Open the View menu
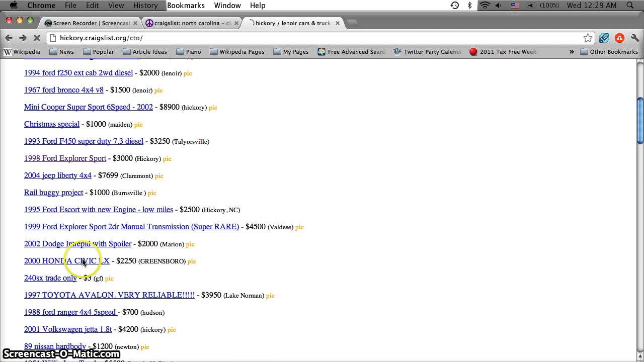 [x=116, y=6]
